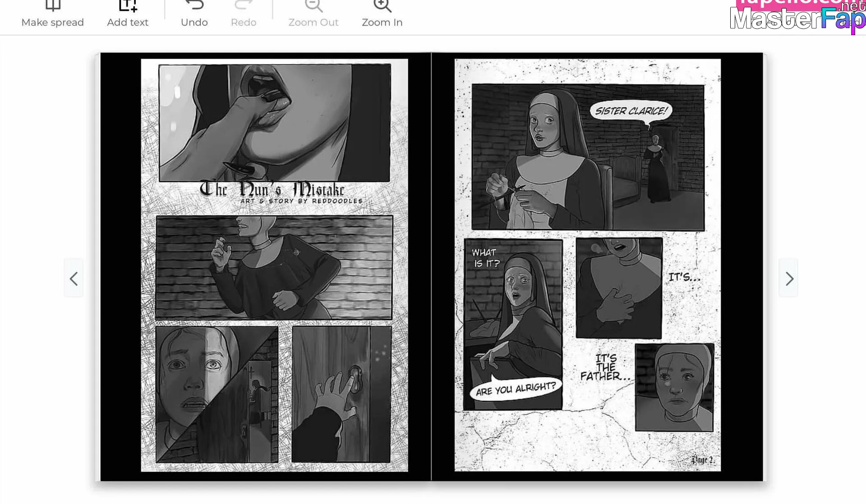The height and width of the screenshot is (504, 866).
Task: Go to the next spread with the right arrow
Action: (x=789, y=279)
